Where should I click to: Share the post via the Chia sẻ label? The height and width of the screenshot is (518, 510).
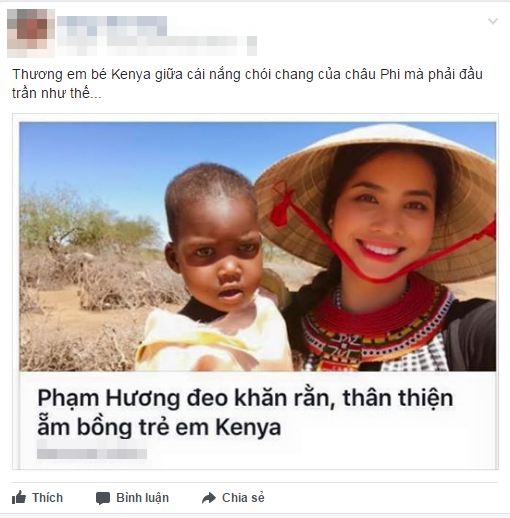click(243, 498)
